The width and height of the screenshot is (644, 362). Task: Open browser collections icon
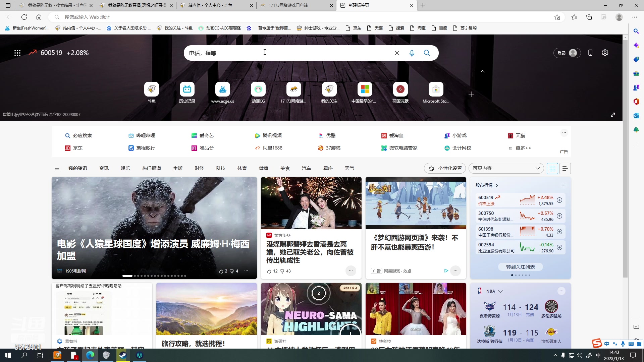tap(589, 17)
